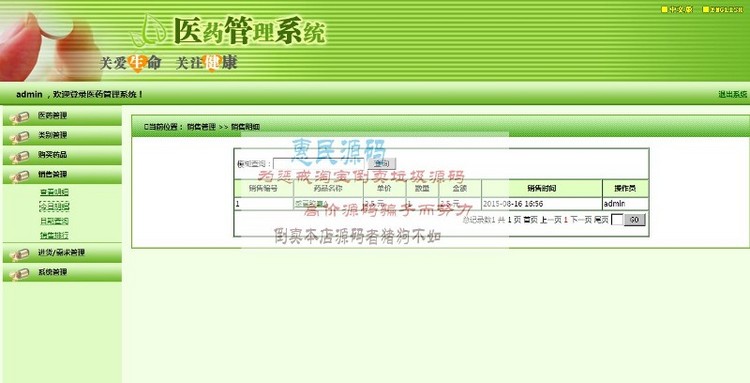Go to 首页 in pagination

tap(530, 220)
